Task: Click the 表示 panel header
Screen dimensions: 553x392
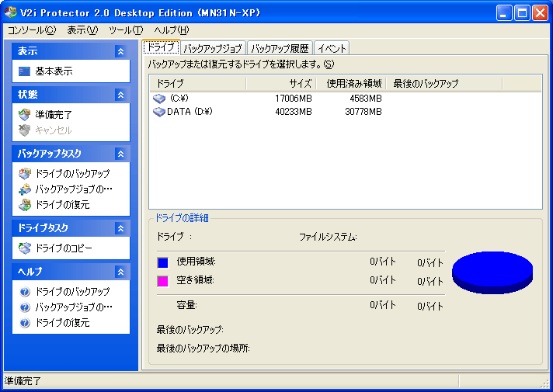Action: [x=71, y=51]
